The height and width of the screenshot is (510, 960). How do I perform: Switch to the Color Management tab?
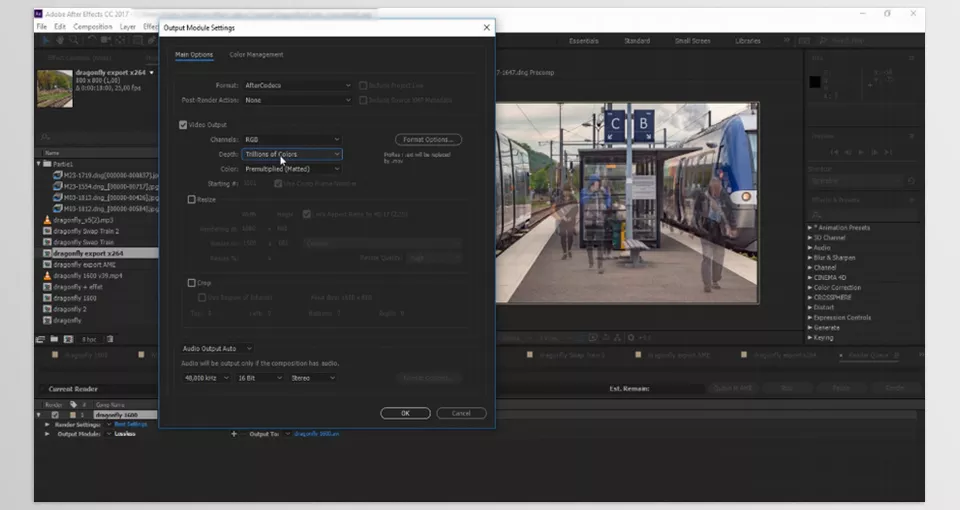(256, 54)
